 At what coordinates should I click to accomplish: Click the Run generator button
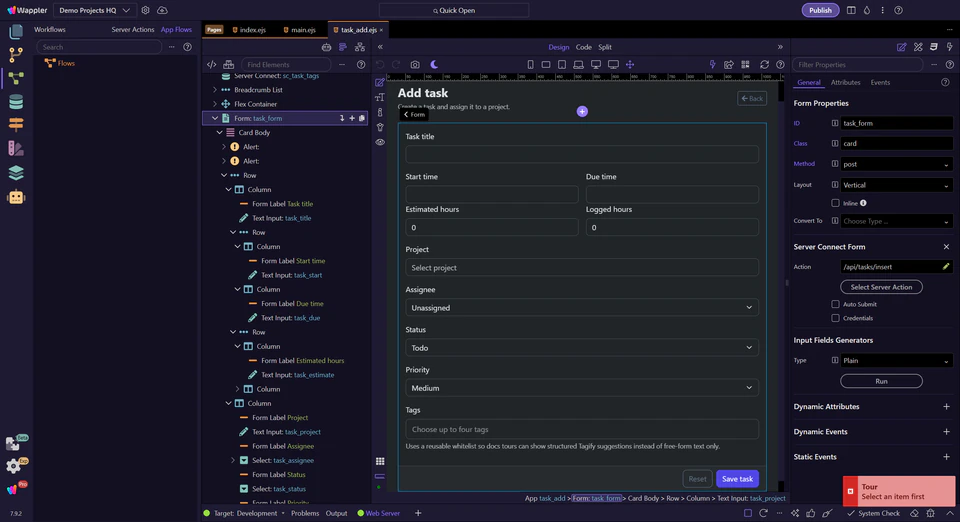[x=881, y=381]
